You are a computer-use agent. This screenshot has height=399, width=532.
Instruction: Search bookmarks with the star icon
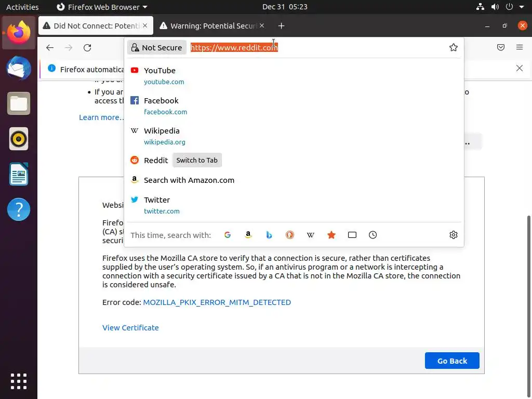331,235
